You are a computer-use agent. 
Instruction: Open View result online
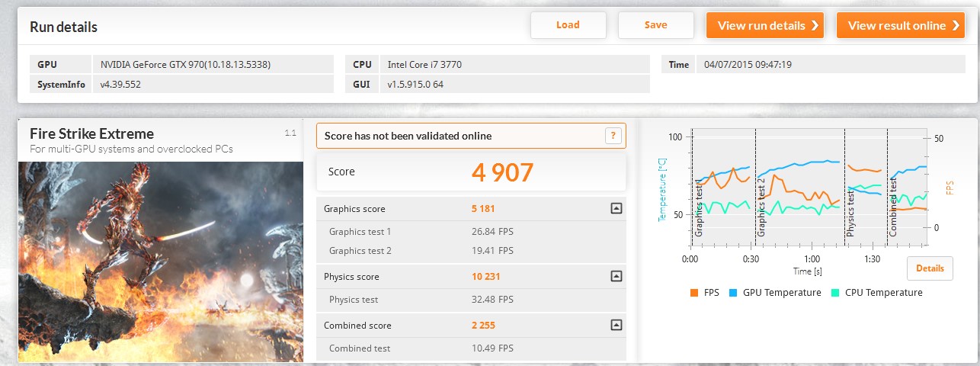click(900, 25)
